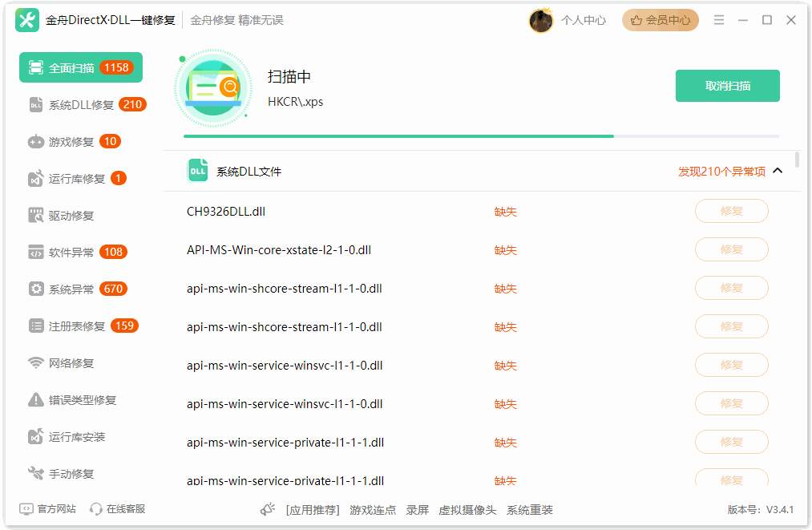Click the 官方网站 monitor icon
The width and height of the screenshot is (812, 530).
(26, 509)
